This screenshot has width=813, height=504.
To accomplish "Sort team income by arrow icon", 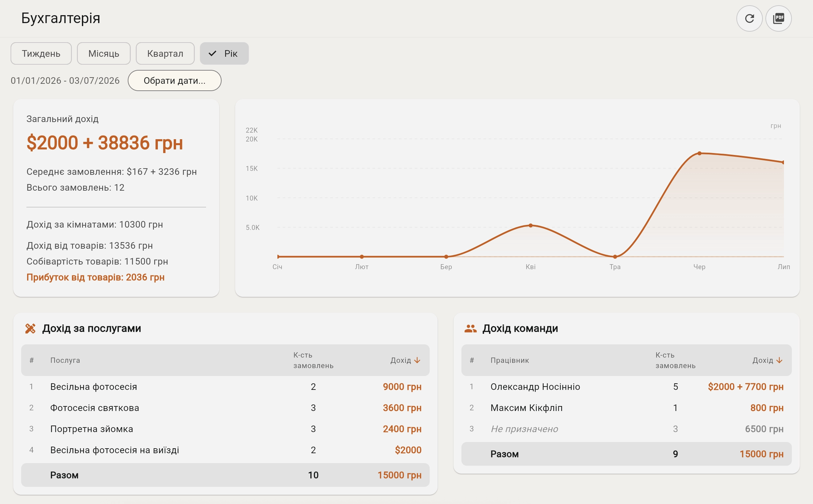I will (779, 360).
